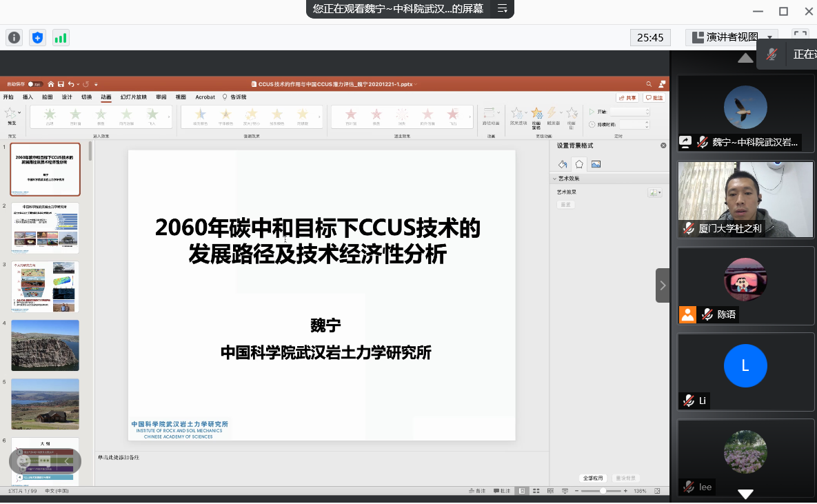Open the green network signal indicator
The width and height of the screenshot is (817, 504).
[61, 38]
